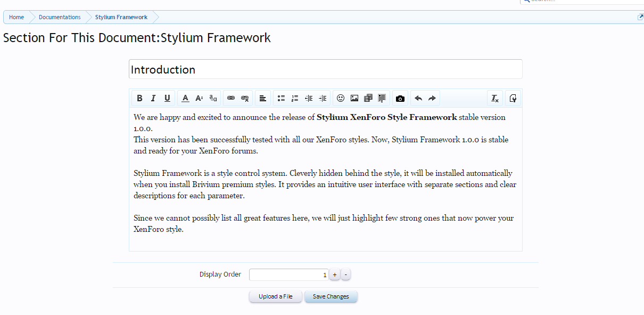
Task: Insert media with the filmstrip icon
Action: pos(368,98)
